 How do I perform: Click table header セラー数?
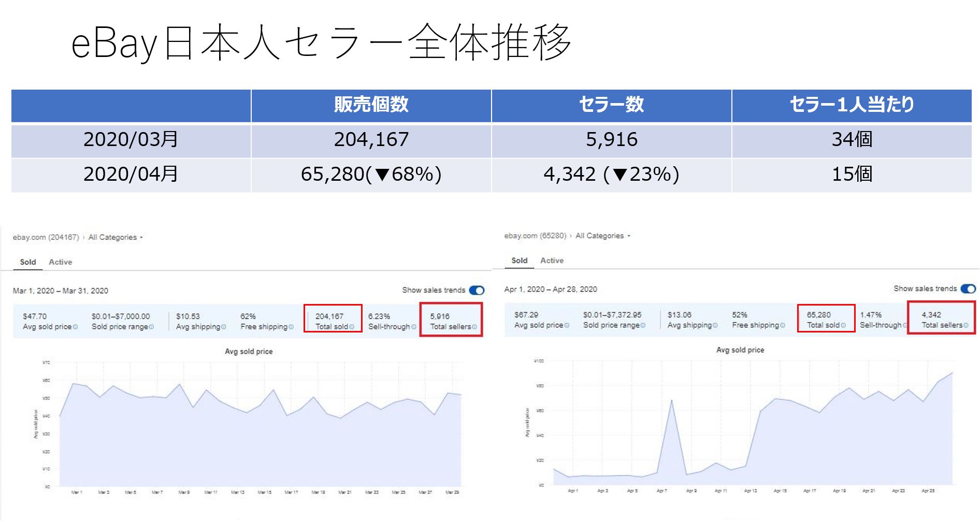[612, 106]
